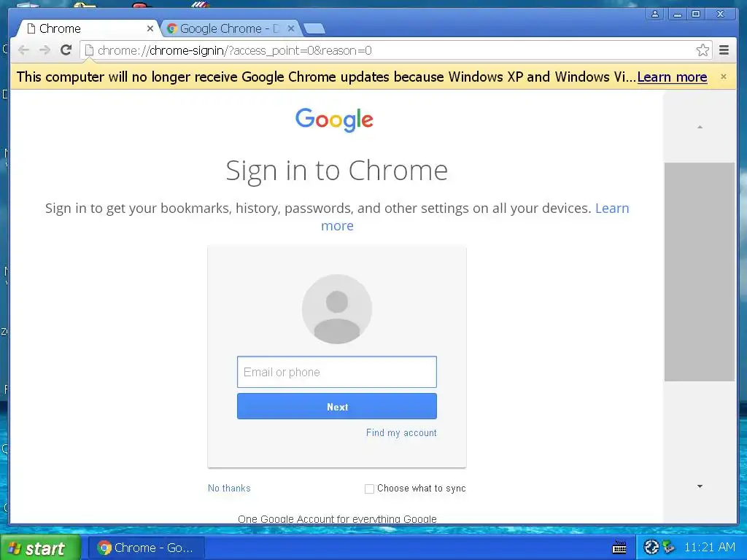747x560 pixels.
Task: Click the page scrollbar down arrow
Action: pos(700,486)
